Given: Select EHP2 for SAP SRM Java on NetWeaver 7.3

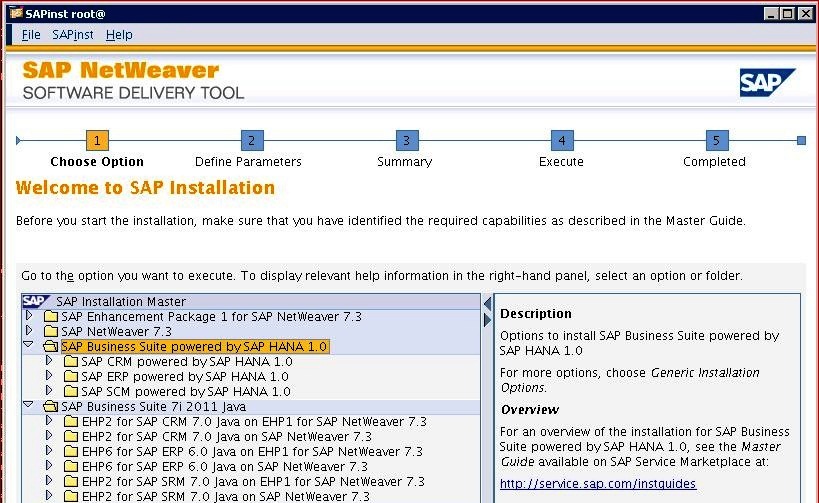Looking at the screenshot, I should click(226, 496).
